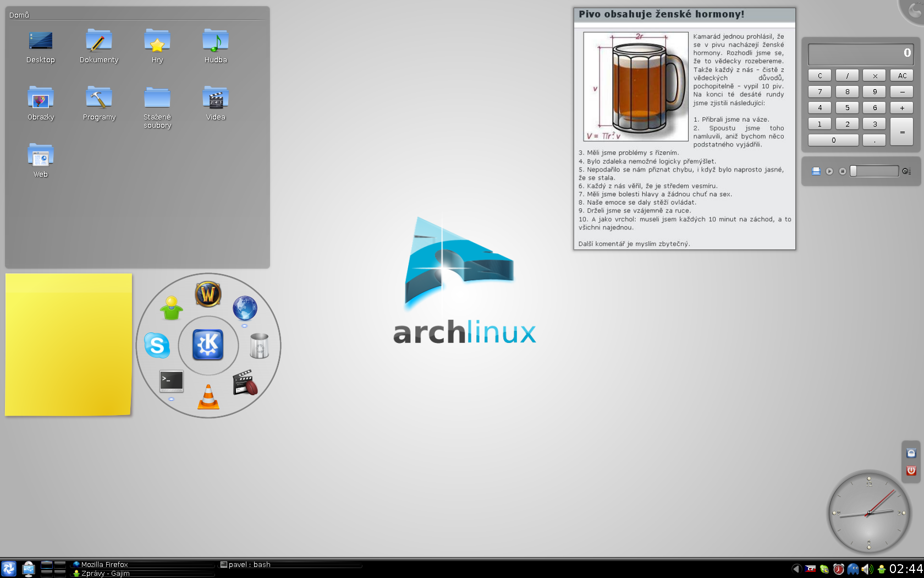Click the calculator equals button
Image resolution: width=924 pixels, height=578 pixels.
tap(902, 132)
